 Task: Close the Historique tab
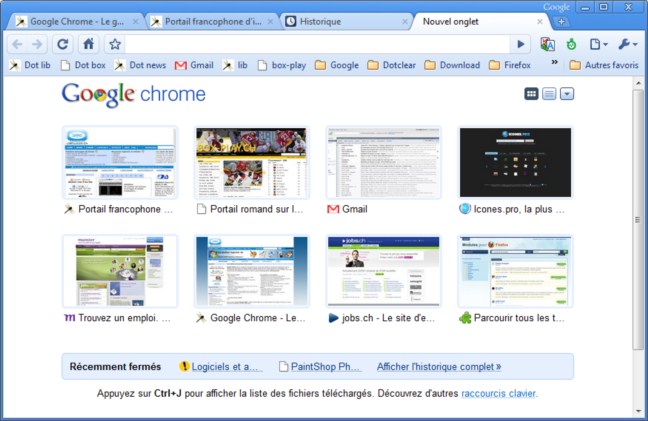coord(405,21)
